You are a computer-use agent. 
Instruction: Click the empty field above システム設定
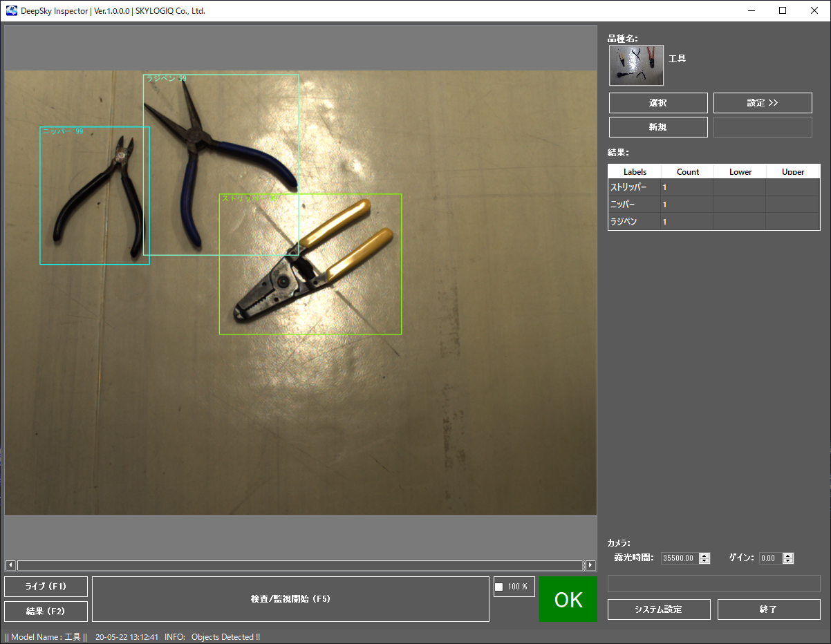[x=714, y=583]
